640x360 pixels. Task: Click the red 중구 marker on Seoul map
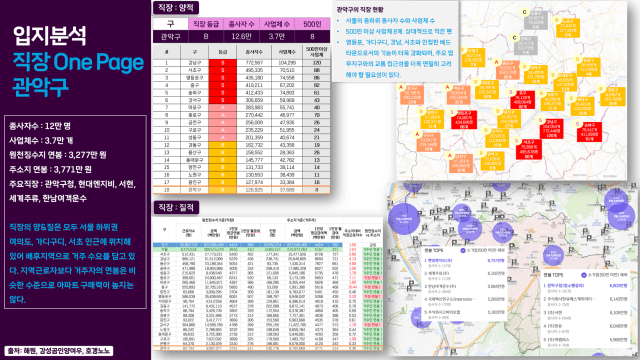pyautogui.click(x=523, y=100)
